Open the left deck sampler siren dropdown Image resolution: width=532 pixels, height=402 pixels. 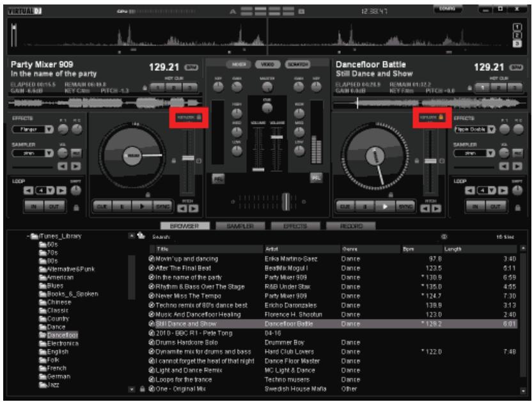pos(49,153)
